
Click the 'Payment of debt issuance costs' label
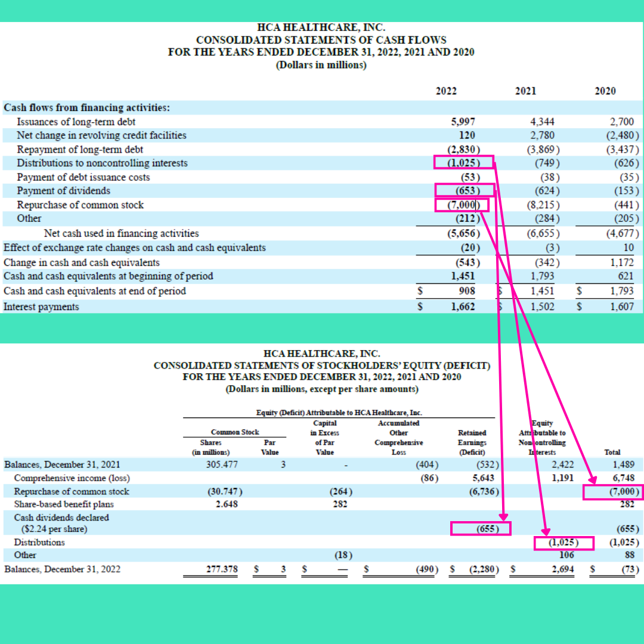click(x=83, y=178)
